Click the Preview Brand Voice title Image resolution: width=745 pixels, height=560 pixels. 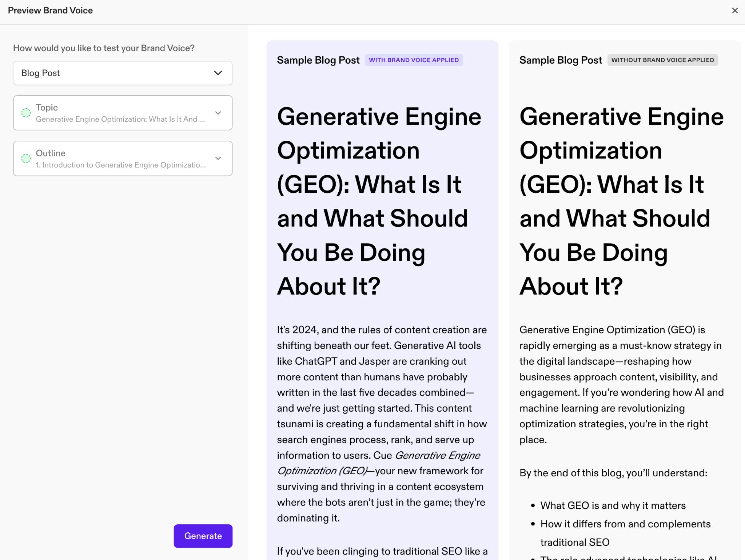51,10
